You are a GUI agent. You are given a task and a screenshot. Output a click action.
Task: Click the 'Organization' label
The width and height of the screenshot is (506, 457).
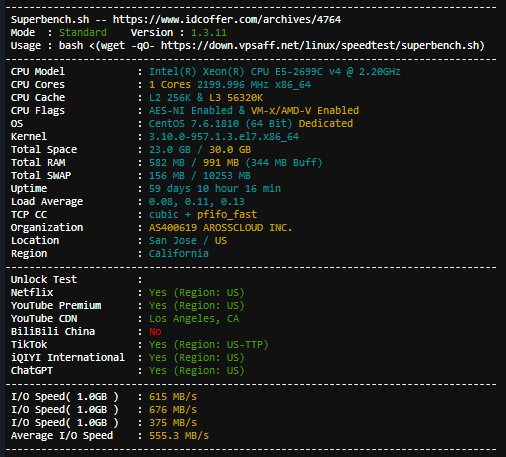click(47, 228)
